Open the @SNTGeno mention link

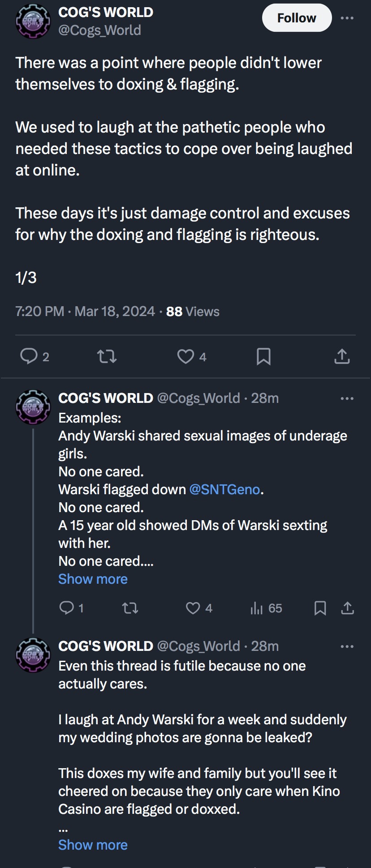224,489
